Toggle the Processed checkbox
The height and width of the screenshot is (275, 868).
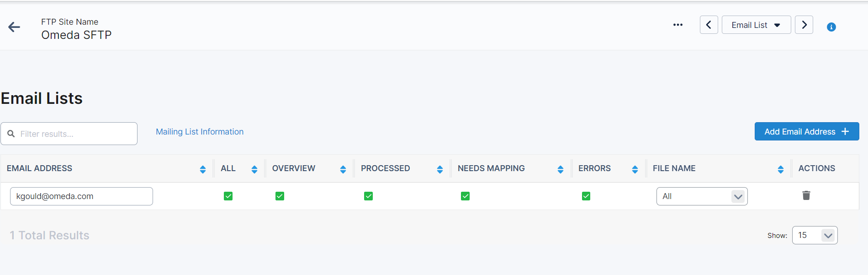pyautogui.click(x=368, y=196)
